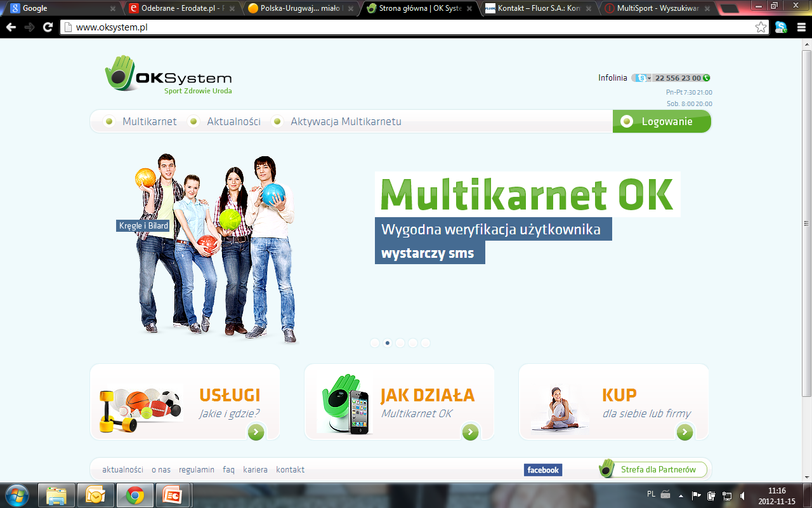Select the second slider dot

388,343
